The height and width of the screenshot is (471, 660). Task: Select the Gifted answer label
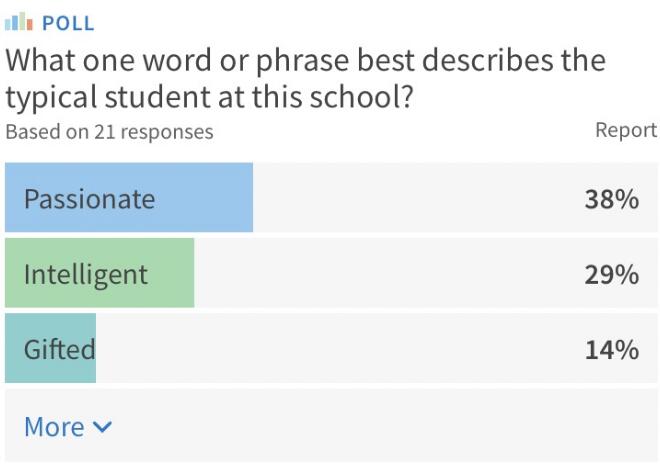pos(59,349)
